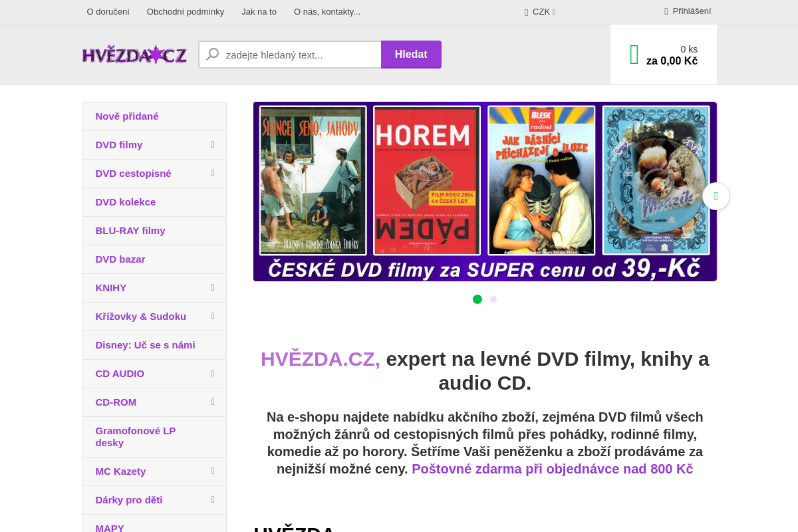Expand the CD-ROM submenu arrow
This screenshot has height=532, width=798.
tap(213, 402)
